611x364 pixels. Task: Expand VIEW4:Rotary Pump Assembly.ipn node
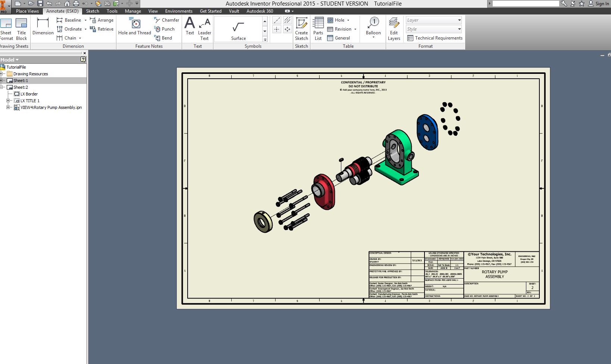point(8,107)
